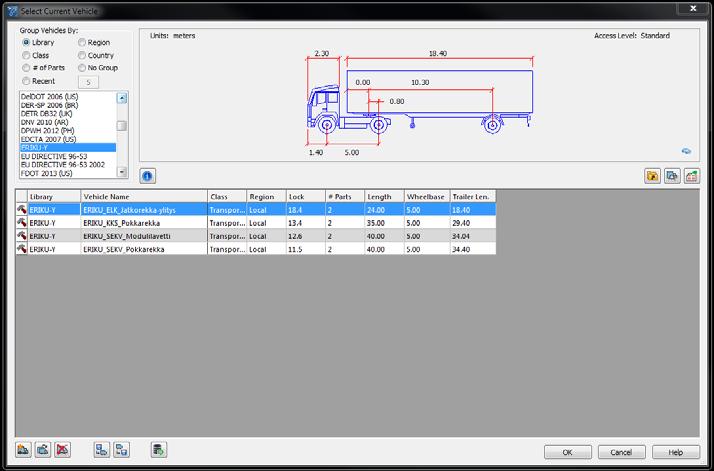This screenshot has height=471, width=714.
Task: Click the library list scroll down arrow
Action: [x=122, y=172]
